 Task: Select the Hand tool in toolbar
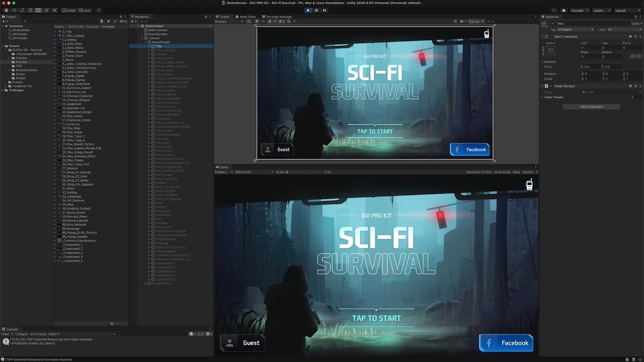[6, 10]
